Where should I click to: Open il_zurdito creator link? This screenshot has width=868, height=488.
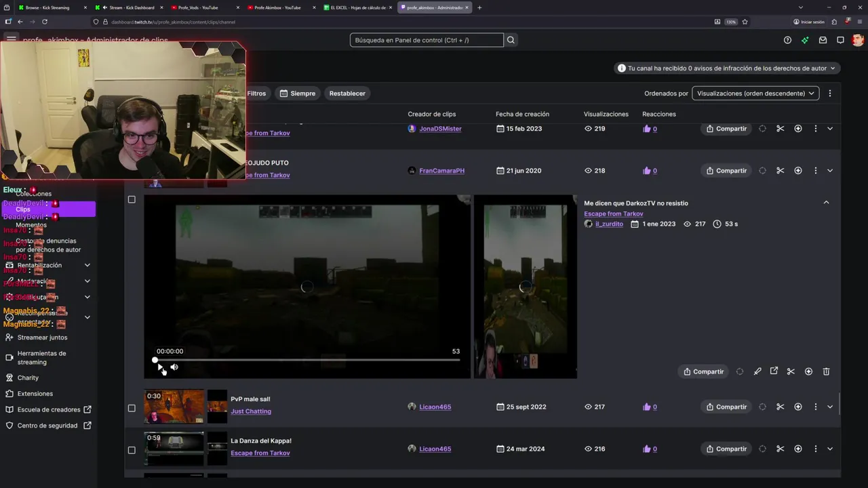pos(609,224)
